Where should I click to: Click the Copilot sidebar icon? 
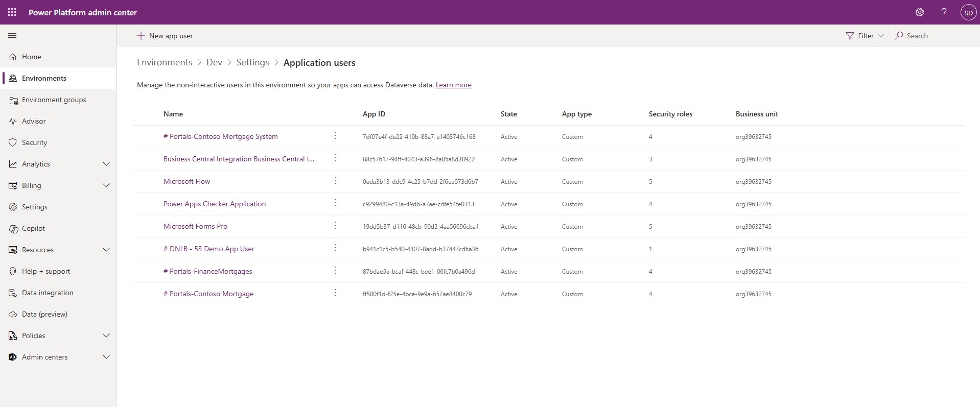point(13,229)
